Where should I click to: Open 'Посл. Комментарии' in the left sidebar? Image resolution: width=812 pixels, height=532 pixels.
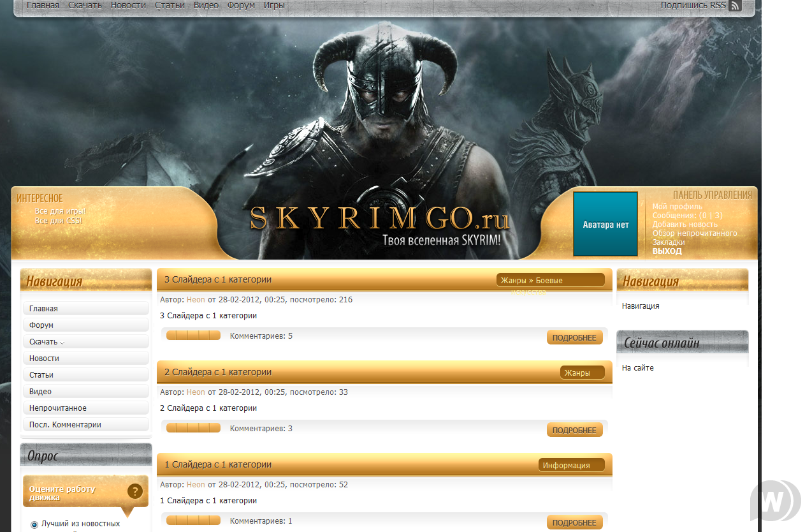tap(86, 425)
